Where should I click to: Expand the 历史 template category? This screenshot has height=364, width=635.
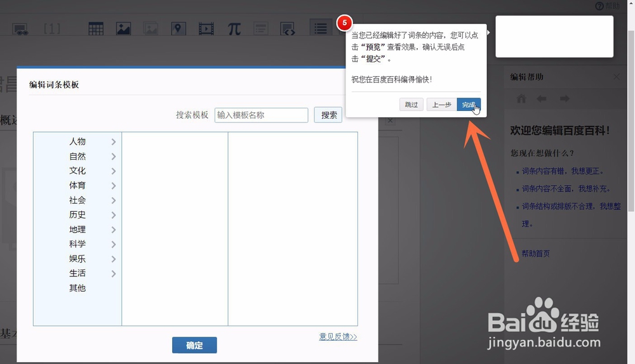(x=77, y=215)
